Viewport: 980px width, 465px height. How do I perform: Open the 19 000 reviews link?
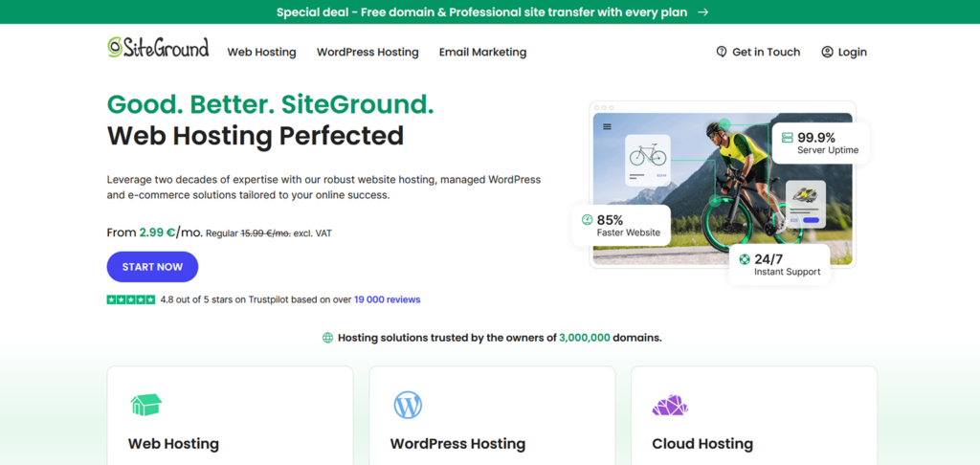click(387, 299)
